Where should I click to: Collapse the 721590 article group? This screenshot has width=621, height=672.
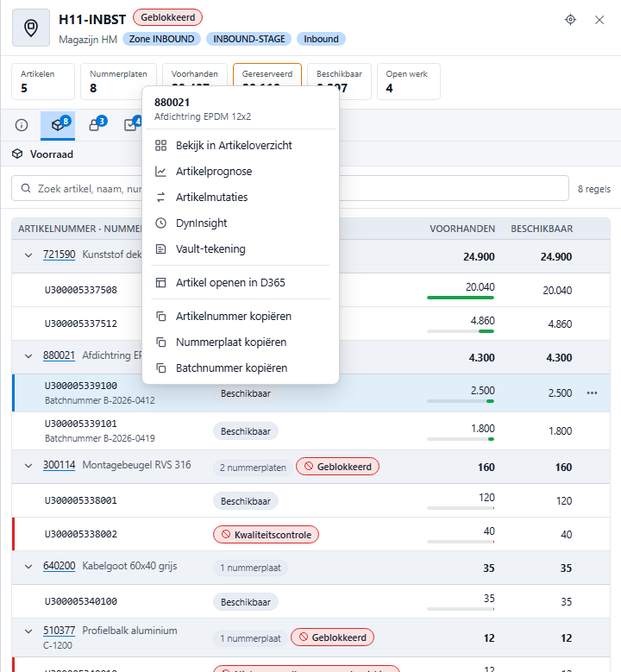(28, 255)
